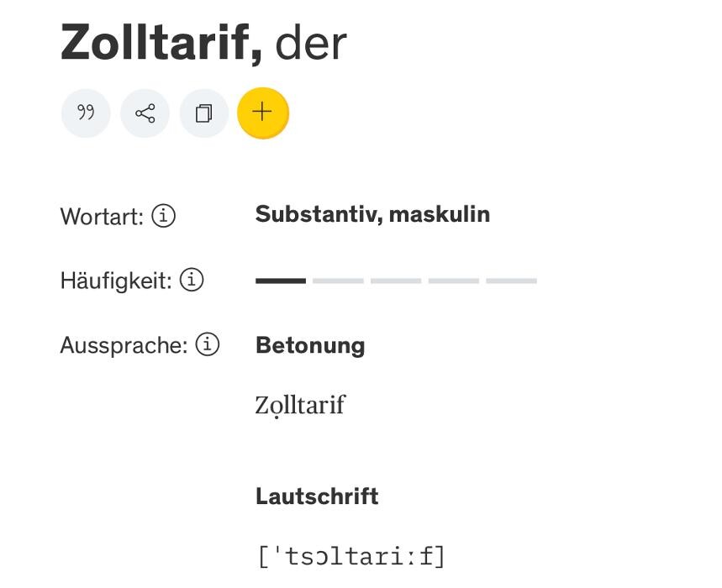Viewport: 722px width, 588px height.
Task: Click the "Wortart:" label
Action: pyautogui.click(x=102, y=217)
